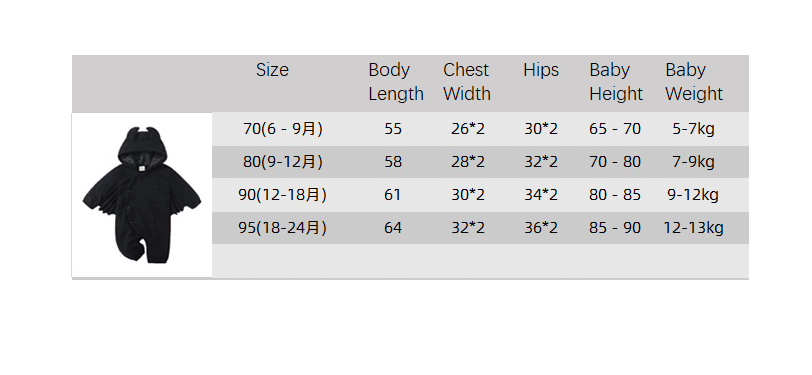
Task: Click baby weight value 5-7kg
Action: coord(693,128)
